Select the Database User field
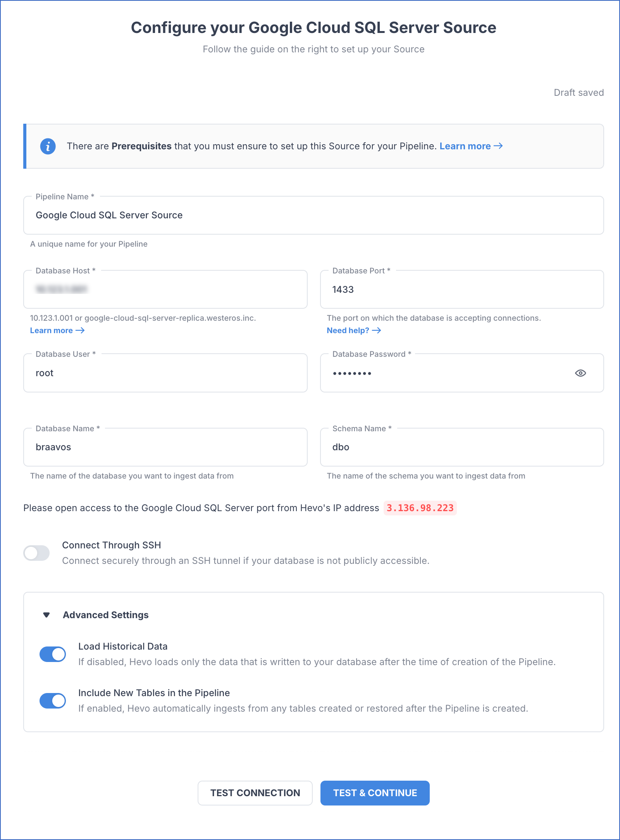Screen dimensions: 620x840 [x=165, y=373]
